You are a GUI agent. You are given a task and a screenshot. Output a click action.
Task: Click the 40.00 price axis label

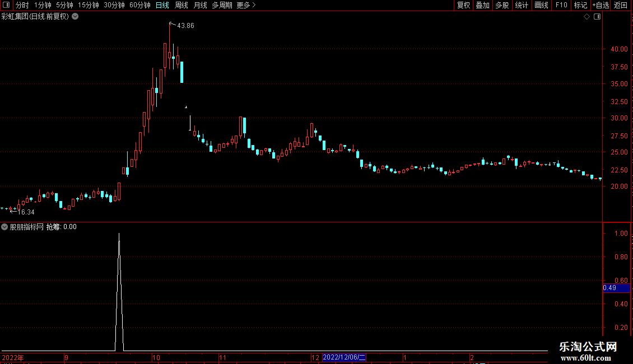click(x=619, y=49)
